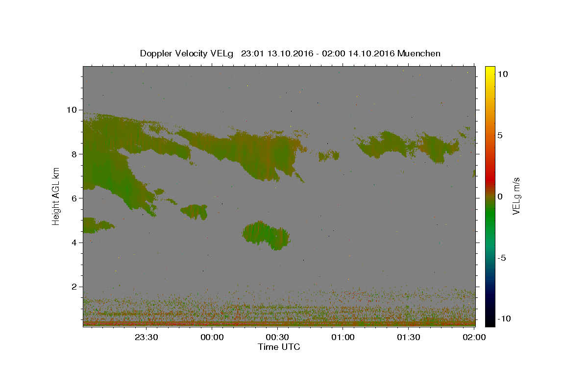Click the VELg m/s colorbar title

pos(515,196)
